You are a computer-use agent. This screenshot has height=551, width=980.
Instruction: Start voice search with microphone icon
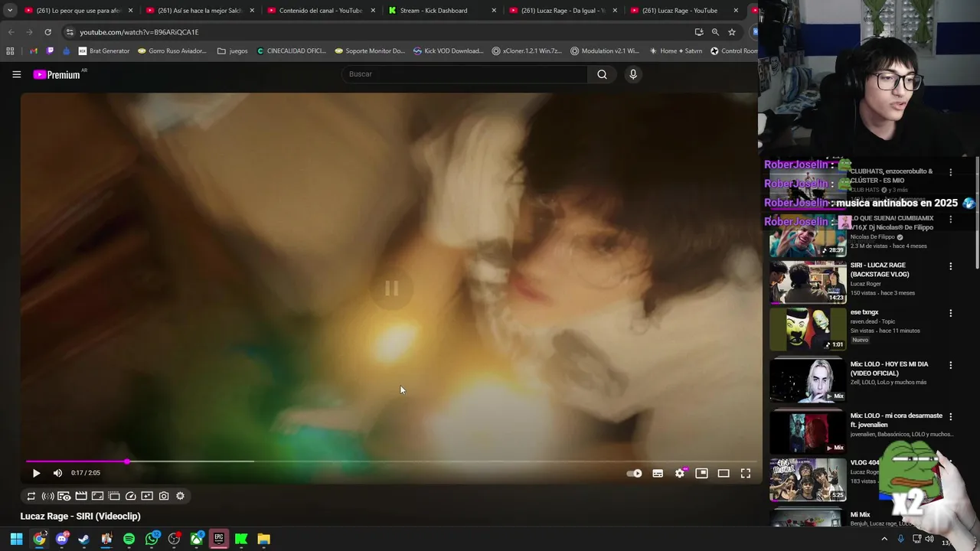[x=633, y=74]
